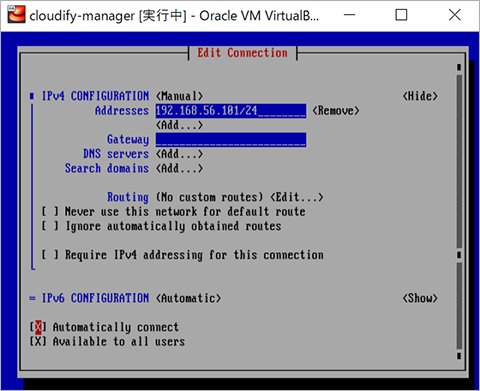Click the IPv4 CONFIGURATION section label

coord(95,96)
